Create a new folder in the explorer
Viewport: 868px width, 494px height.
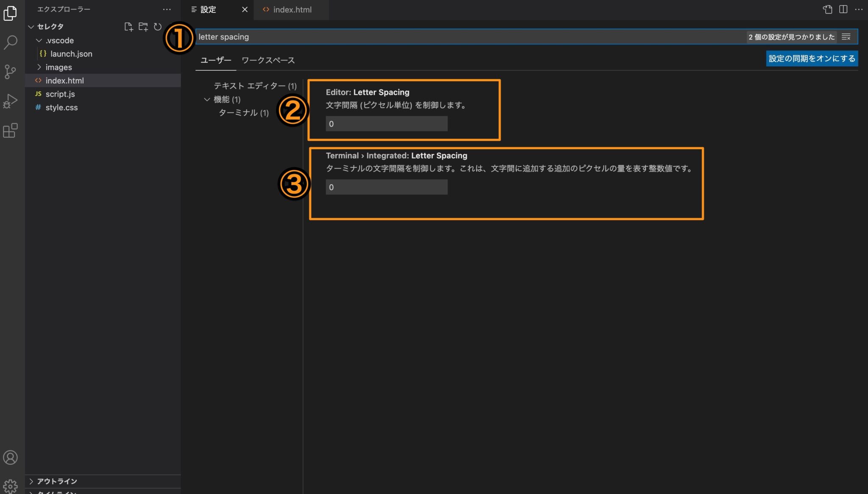tap(144, 26)
